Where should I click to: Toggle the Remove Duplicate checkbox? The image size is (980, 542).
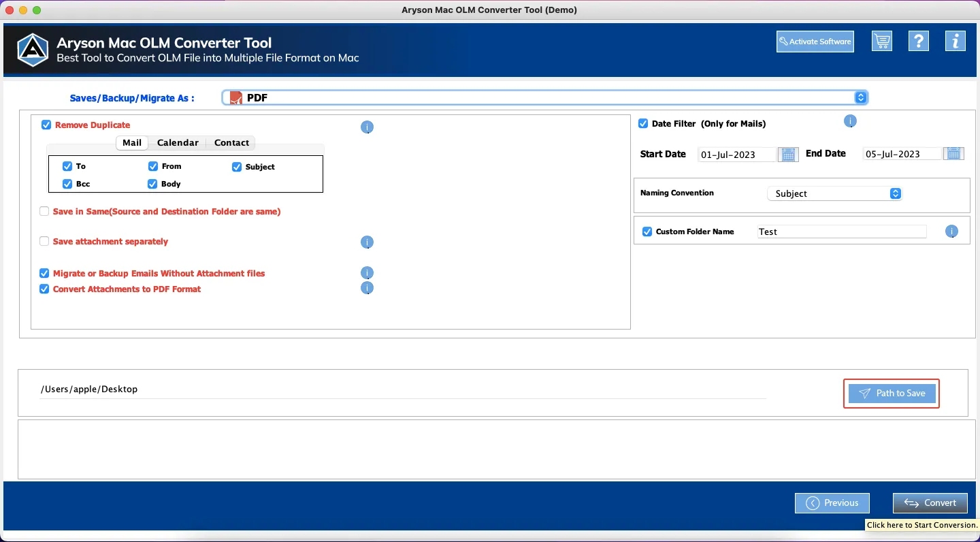pos(46,125)
